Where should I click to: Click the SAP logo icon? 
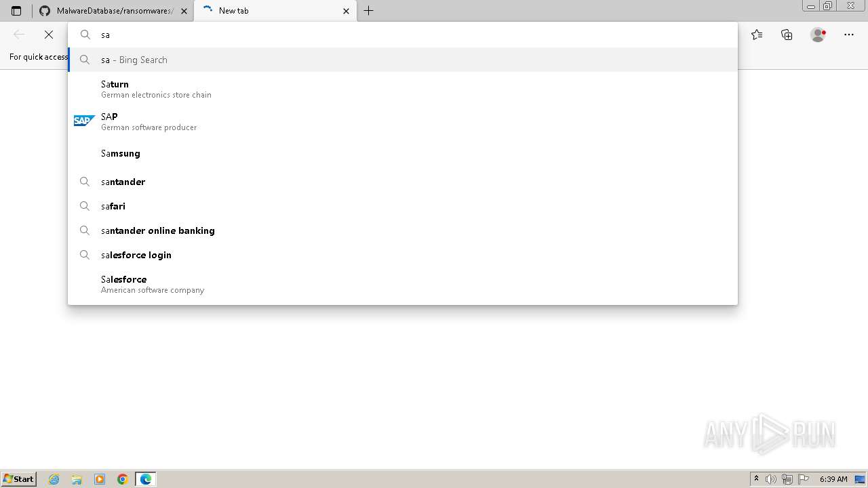(84, 121)
